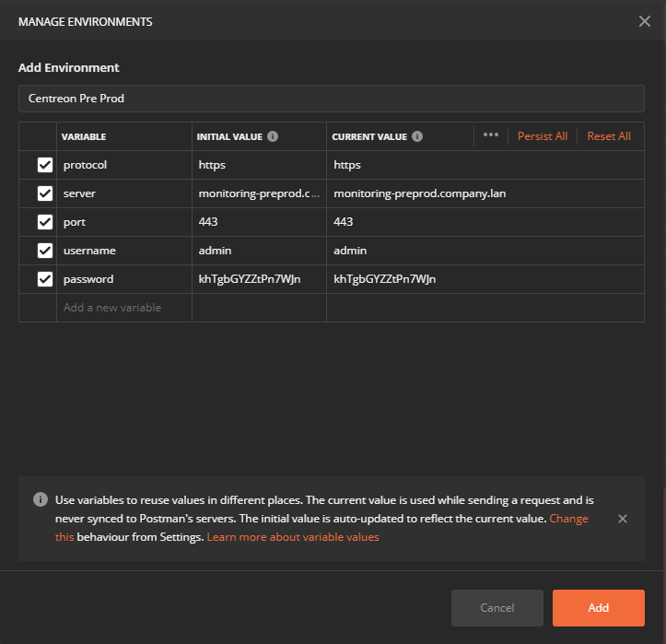
Task: Uncheck the protocol variable checkbox
Action: click(44, 166)
